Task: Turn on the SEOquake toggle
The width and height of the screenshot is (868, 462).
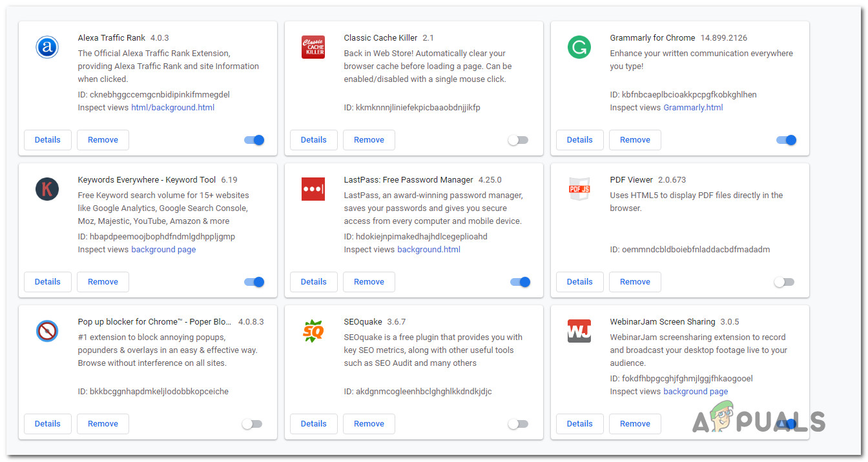Action: click(518, 424)
